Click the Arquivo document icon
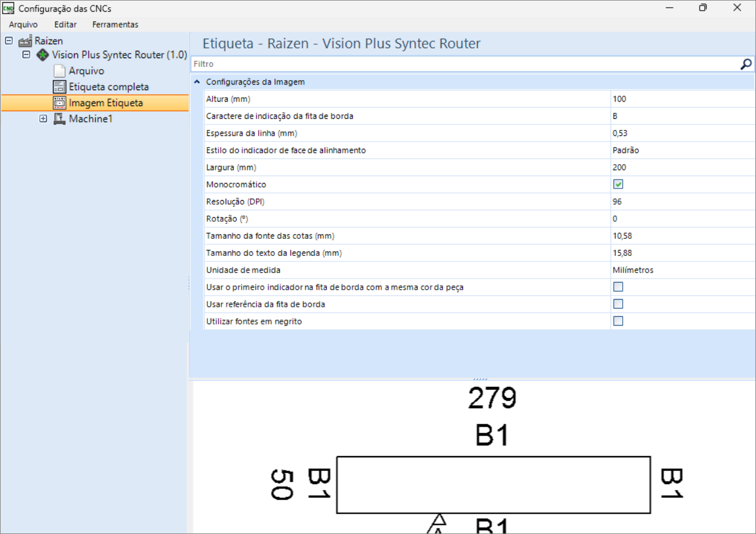This screenshot has width=756, height=534. pos(60,71)
